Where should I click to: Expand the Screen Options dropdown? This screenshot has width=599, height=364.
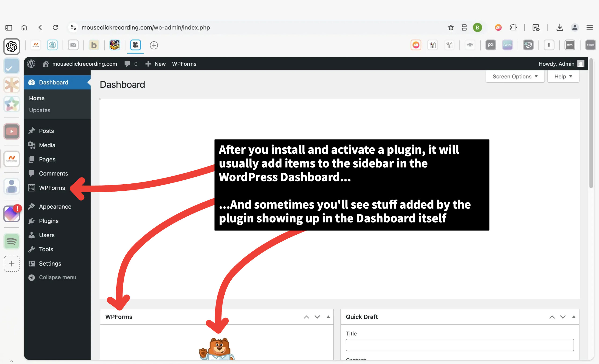coord(515,76)
